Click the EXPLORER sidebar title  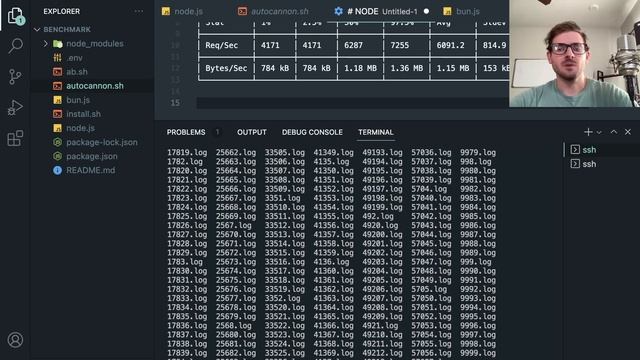click(62, 11)
